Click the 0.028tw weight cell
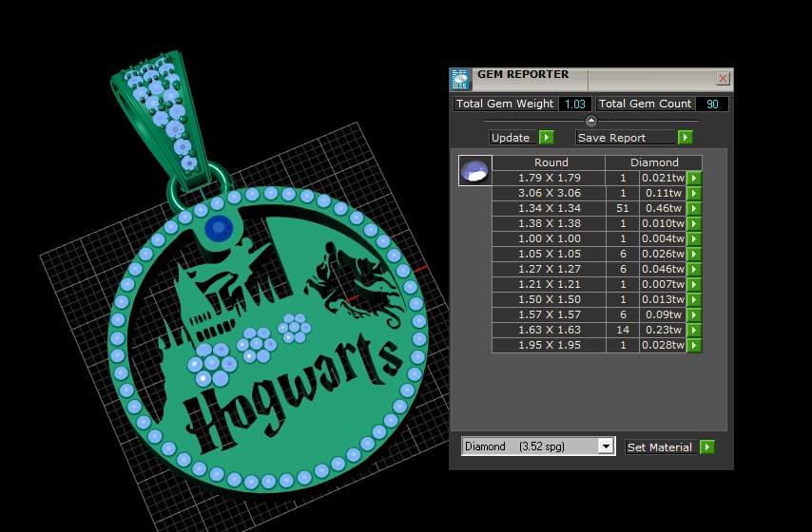 [663, 345]
